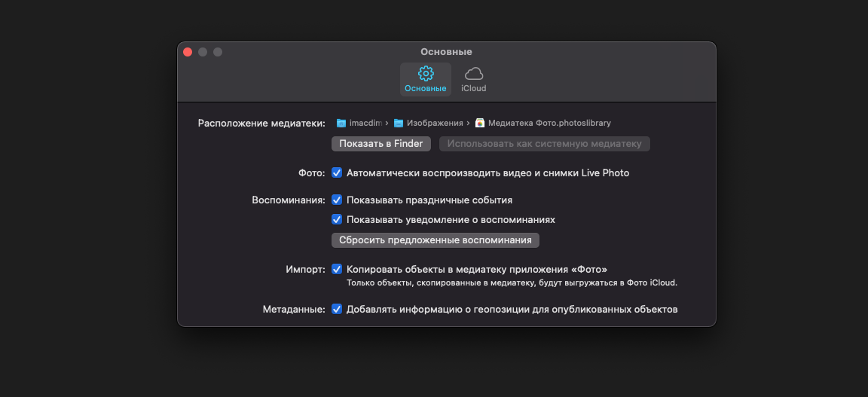Switch to the iCloud tab
This screenshot has width=868, height=397.
(474, 79)
